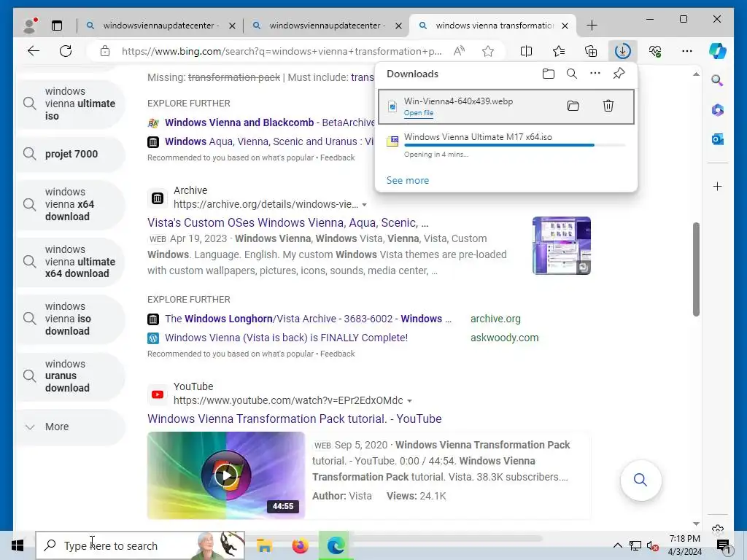Select the windows vienna transformation tab
This screenshot has height=560, width=747.
(x=493, y=26)
